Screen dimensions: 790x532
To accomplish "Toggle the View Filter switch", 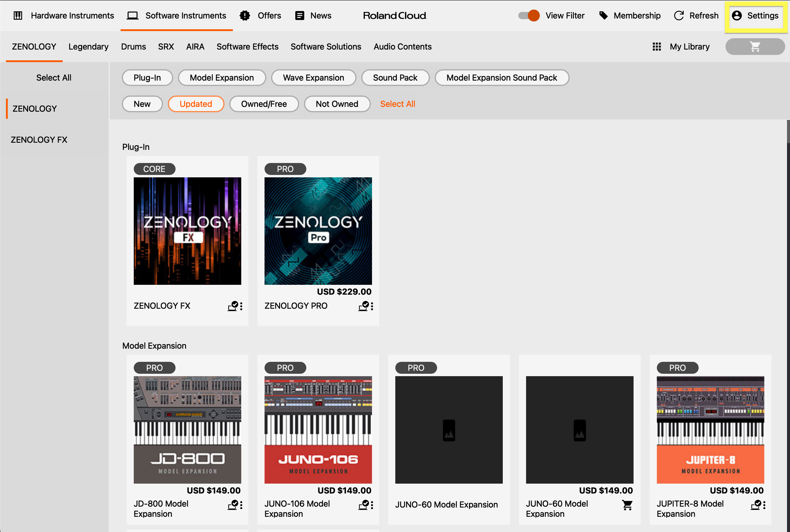I will [529, 16].
